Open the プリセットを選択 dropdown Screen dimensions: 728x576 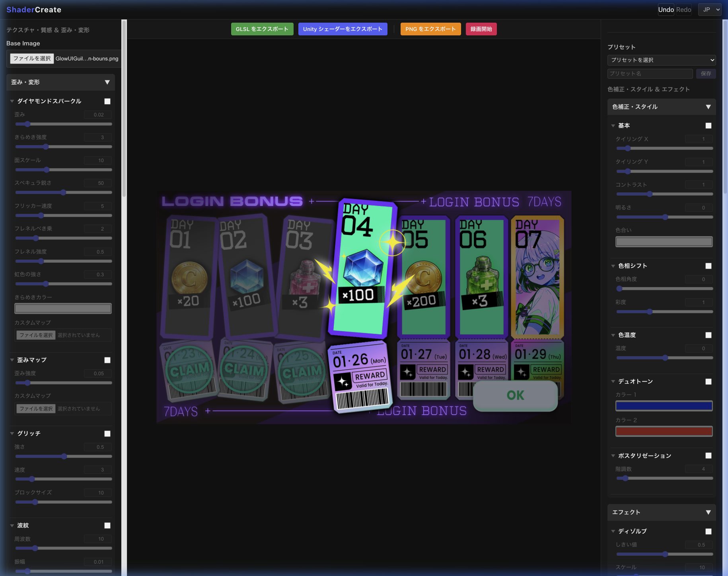[661, 60]
